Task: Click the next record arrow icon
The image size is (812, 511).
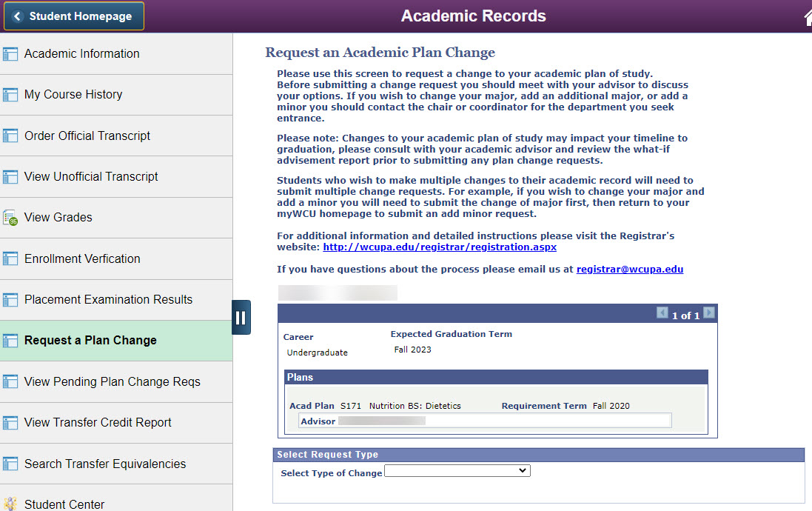Action: pyautogui.click(x=709, y=313)
